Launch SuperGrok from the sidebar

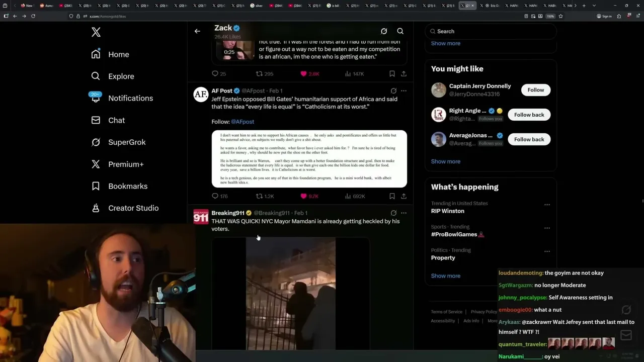[118, 142]
